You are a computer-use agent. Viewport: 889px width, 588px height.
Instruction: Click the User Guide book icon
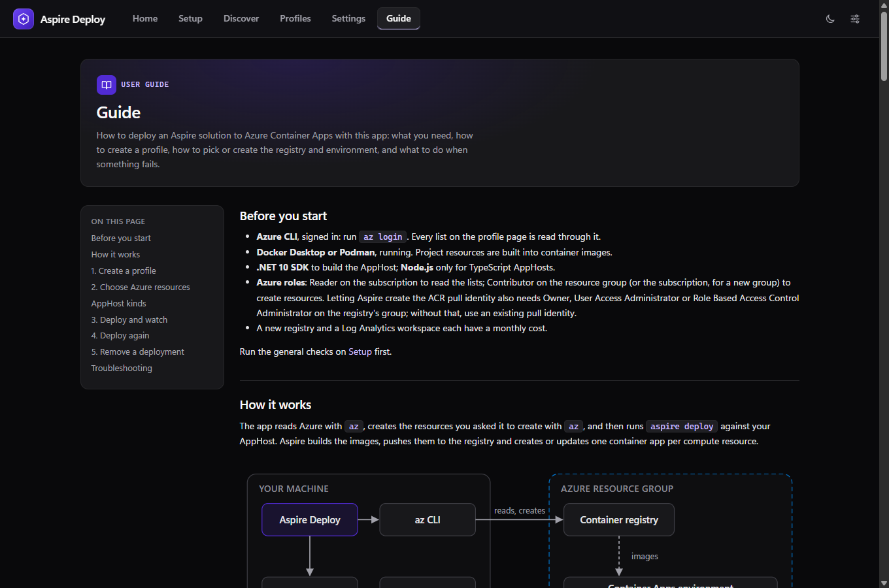click(x=107, y=85)
